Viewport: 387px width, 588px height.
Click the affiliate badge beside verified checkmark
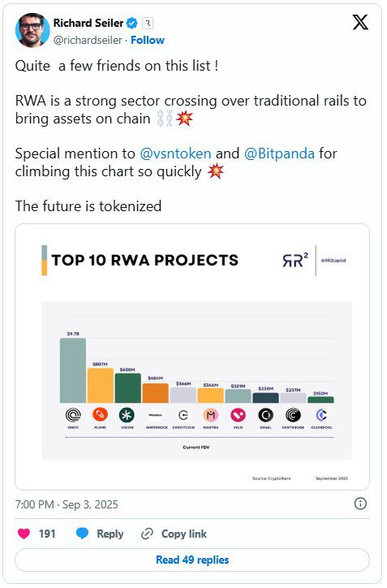pyautogui.click(x=148, y=24)
